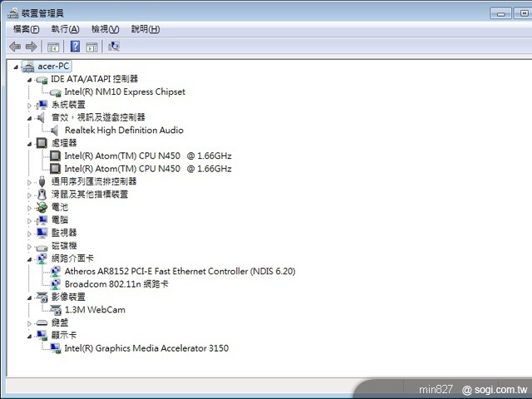Viewport: 532px width, 399px height.
Task: Click the Back arrow toolbar icon
Action: tap(15, 47)
